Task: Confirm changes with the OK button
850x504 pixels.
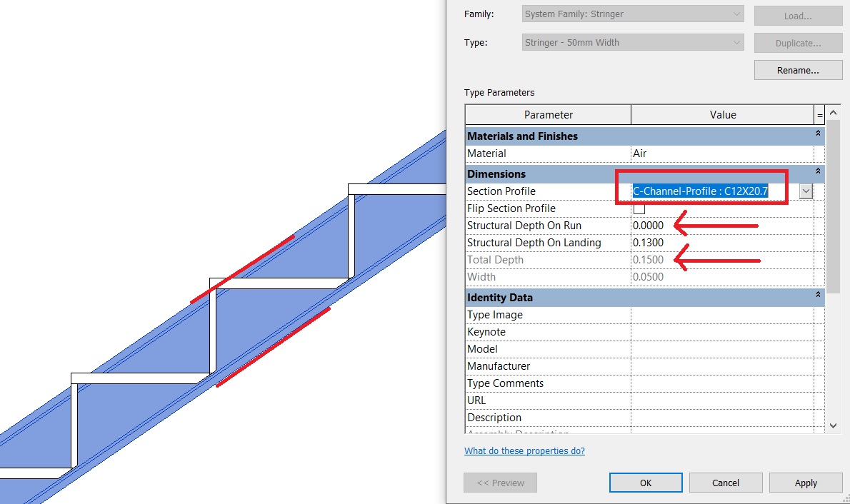Action: (x=645, y=483)
